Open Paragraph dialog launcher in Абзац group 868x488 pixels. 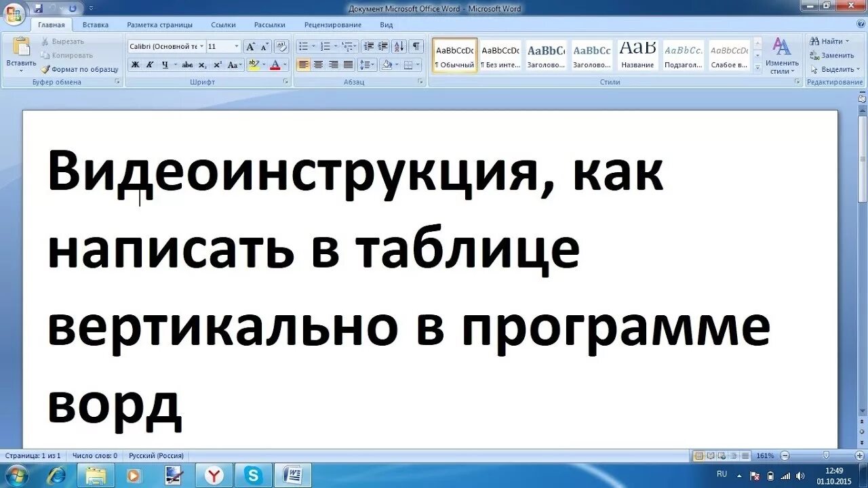pos(421,82)
